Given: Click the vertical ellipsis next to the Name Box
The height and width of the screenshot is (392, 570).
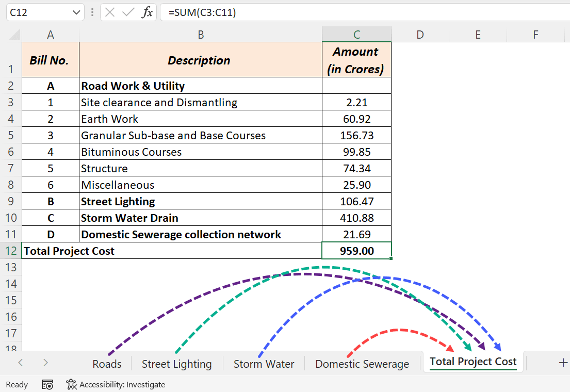Looking at the screenshot, I should [x=91, y=12].
